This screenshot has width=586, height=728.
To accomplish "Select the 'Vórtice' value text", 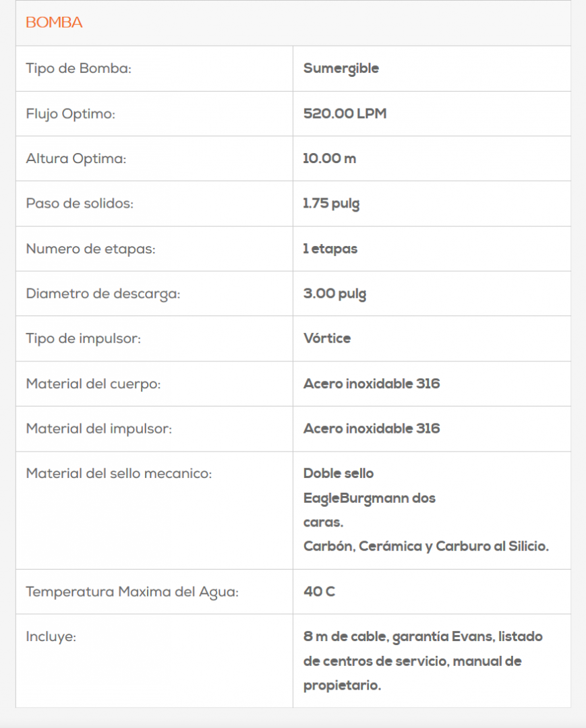I will pyautogui.click(x=327, y=338).
